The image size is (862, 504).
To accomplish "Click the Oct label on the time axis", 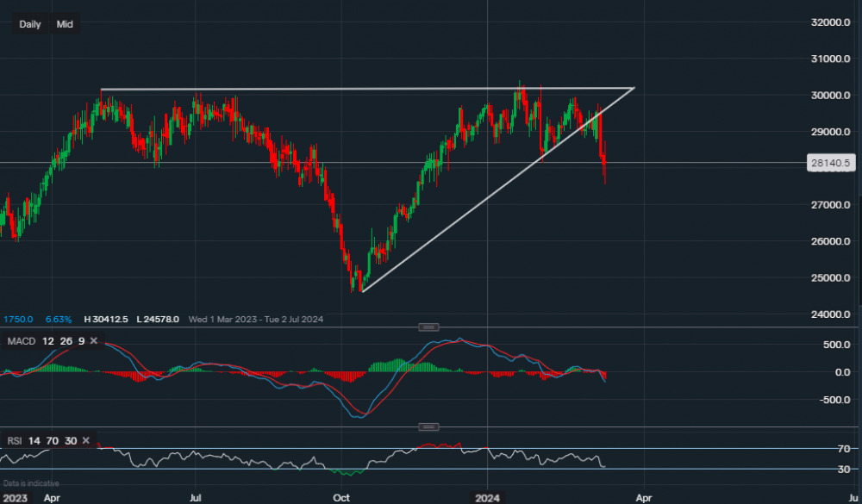I will pos(341,498).
